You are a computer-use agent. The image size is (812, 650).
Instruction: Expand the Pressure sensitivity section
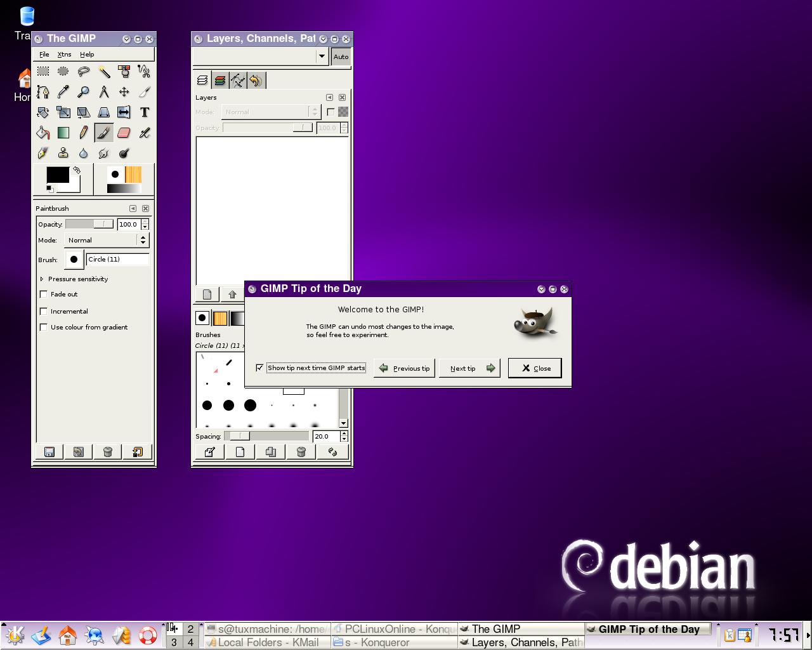click(x=42, y=279)
